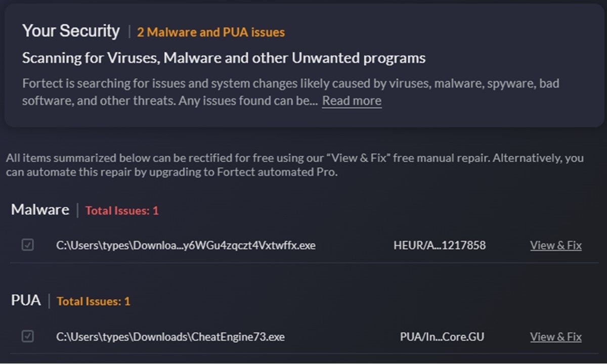Select the CheatEngine73.exe file path
This screenshot has width=607, height=364.
pyautogui.click(x=170, y=337)
